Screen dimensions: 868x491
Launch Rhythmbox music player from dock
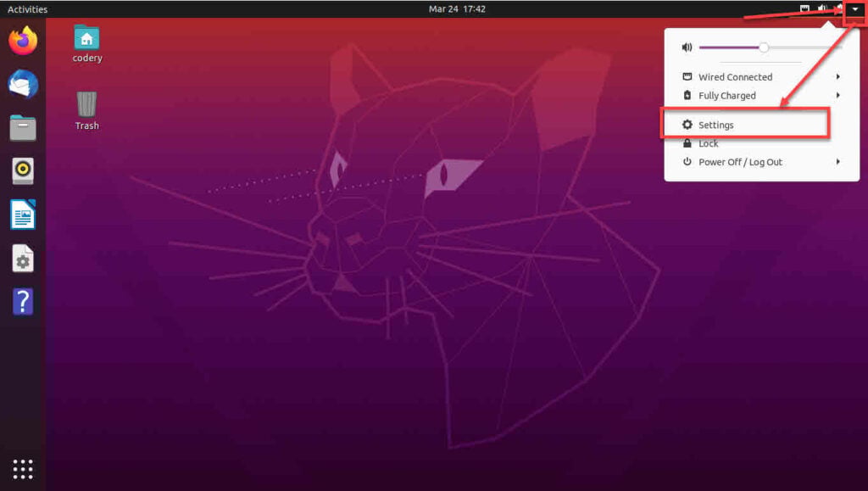[x=23, y=170]
